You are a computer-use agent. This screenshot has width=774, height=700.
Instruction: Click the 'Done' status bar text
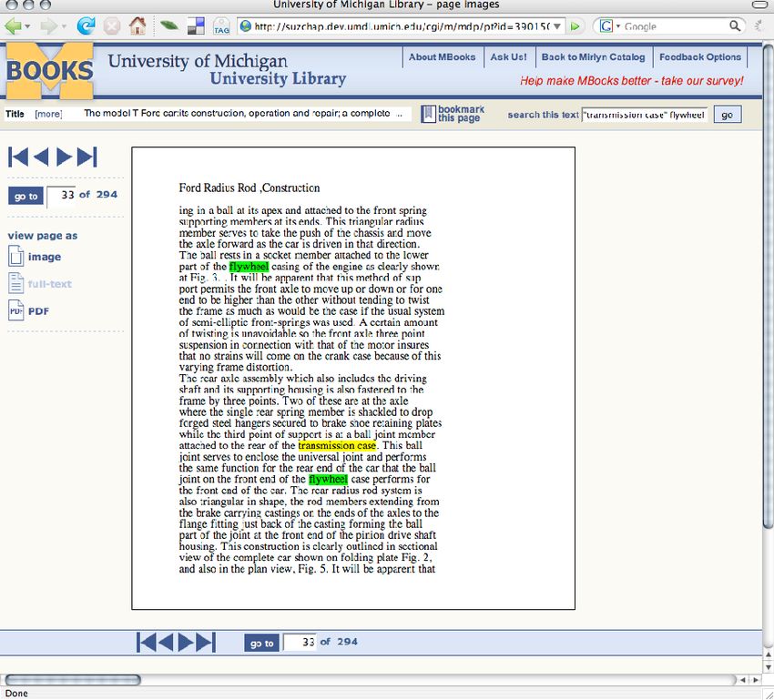(x=16, y=694)
